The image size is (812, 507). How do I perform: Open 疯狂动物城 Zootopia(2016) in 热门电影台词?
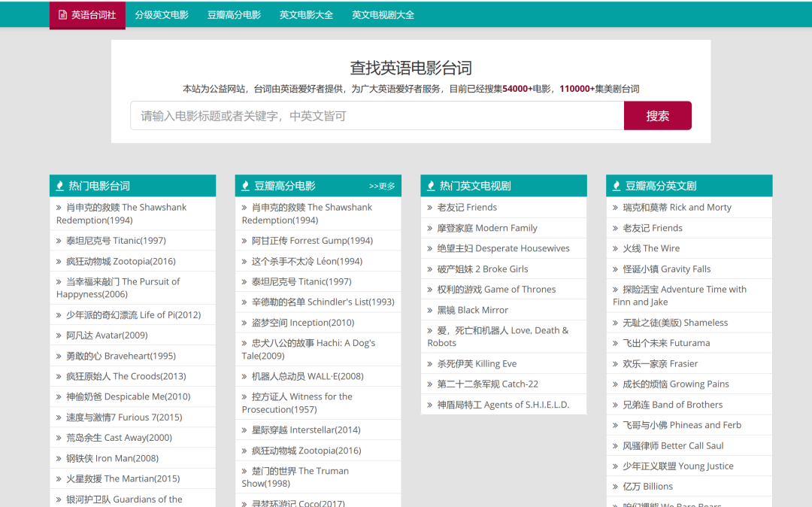(x=120, y=261)
